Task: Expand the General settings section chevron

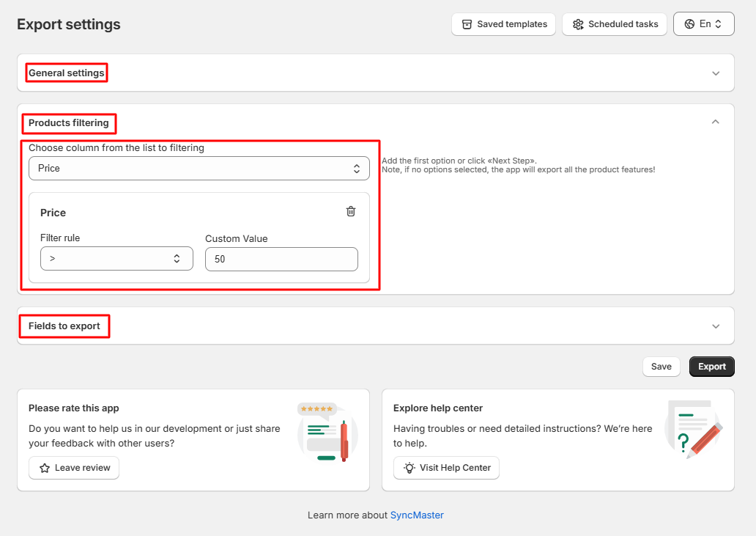Action: coord(716,73)
